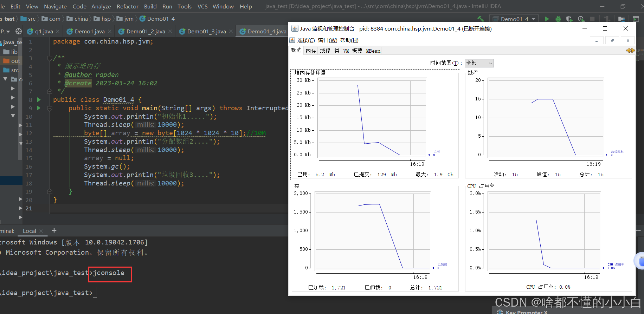The image size is (644, 314).
Task: Select the lib folder in project tree
Action: point(11,52)
